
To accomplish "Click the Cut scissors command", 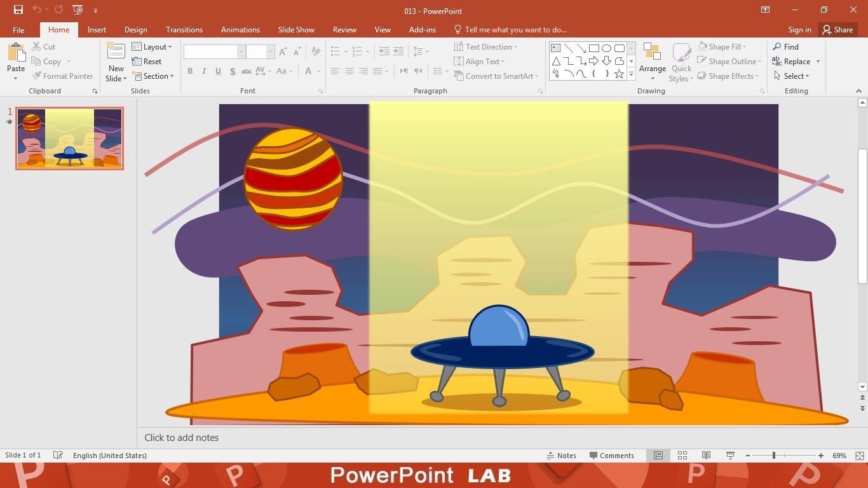I will pos(43,47).
